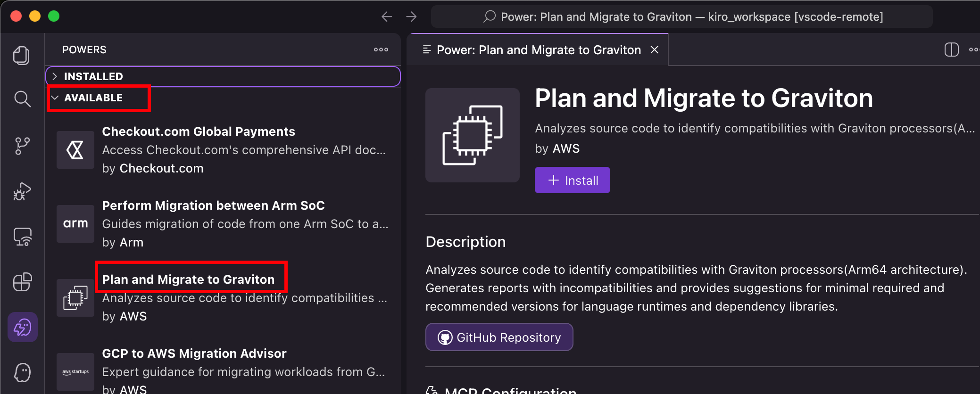The image size is (980, 394).
Task: Click the AWS Startups power logo
Action: [x=75, y=372]
